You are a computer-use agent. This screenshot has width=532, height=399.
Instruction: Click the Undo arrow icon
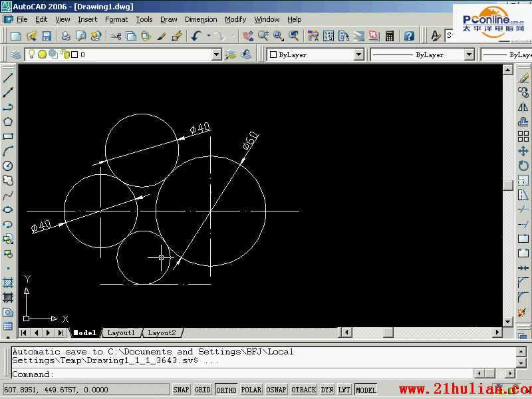pos(196,36)
